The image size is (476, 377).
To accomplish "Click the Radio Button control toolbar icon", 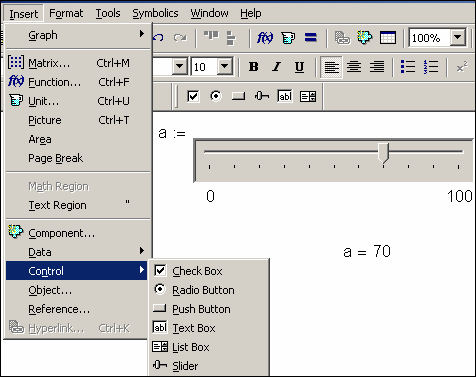I will 216,96.
